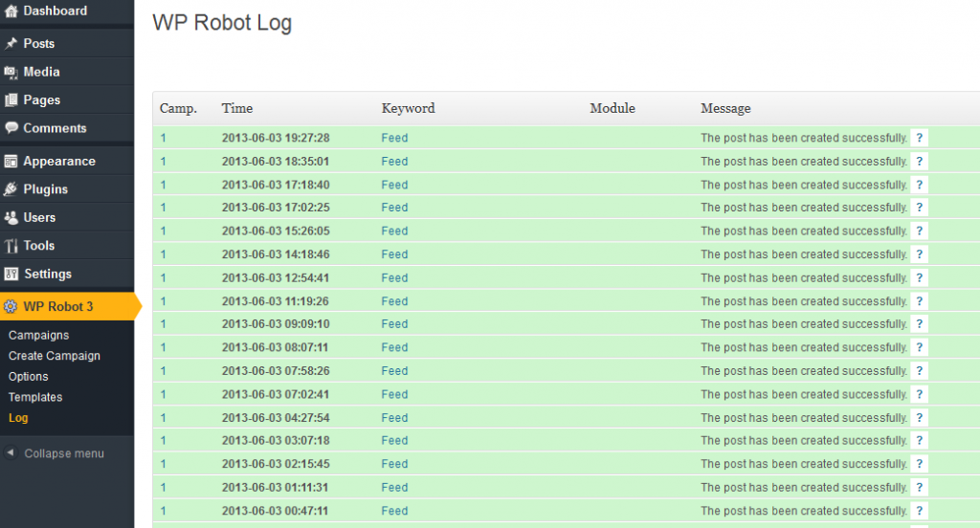
Task: Click the WP Robot 3 gear icon
Action: (11, 307)
